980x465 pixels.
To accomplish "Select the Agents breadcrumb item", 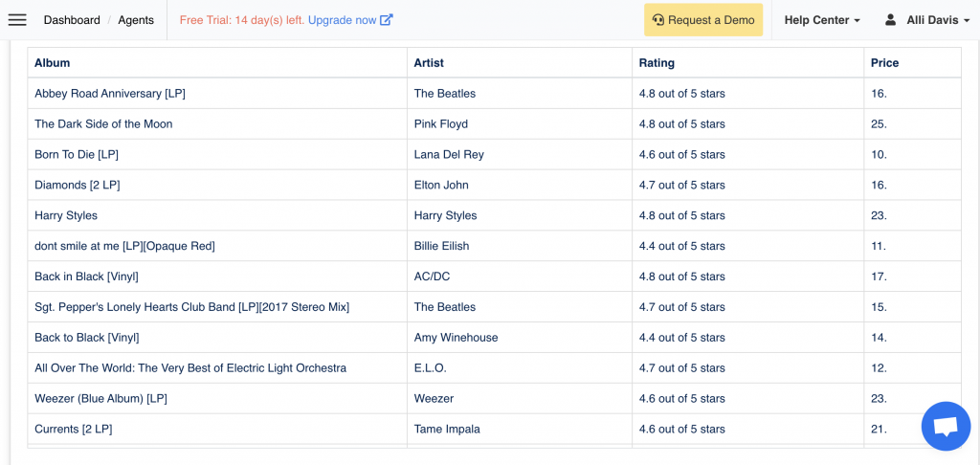I will tap(136, 20).
